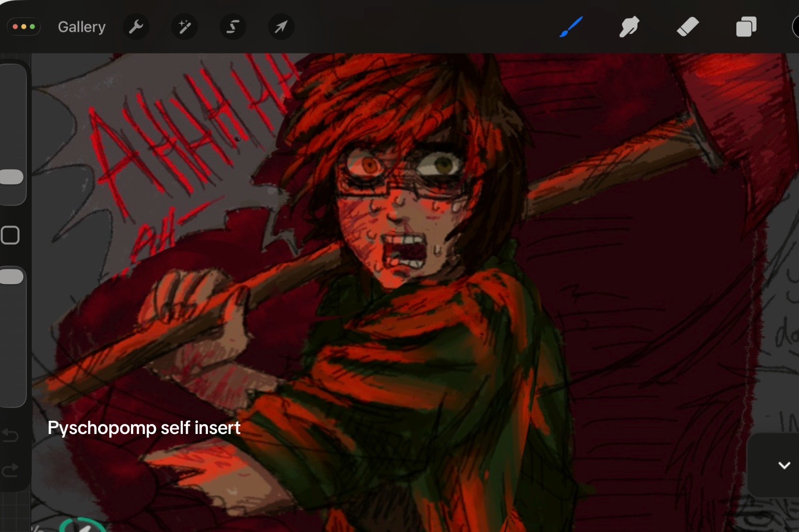
Task: Select the Eraser tool
Action: point(688,27)
